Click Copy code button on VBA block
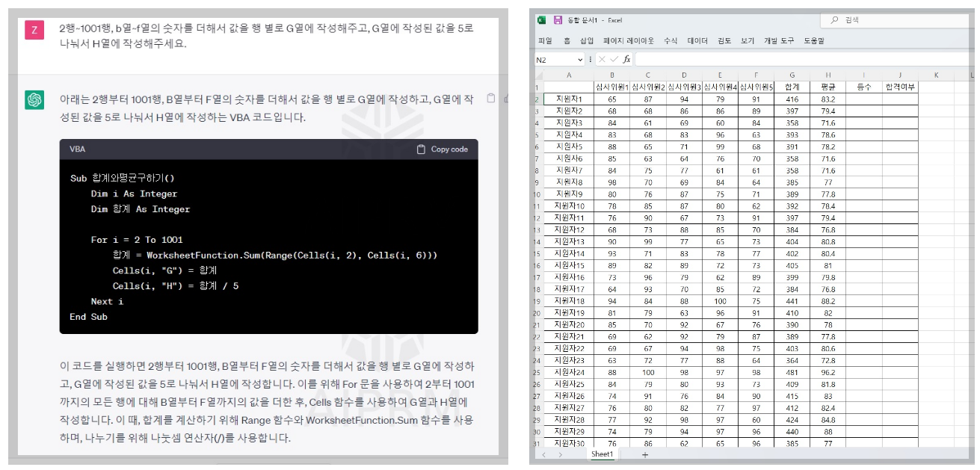980x470 pixels. point(442,149)
